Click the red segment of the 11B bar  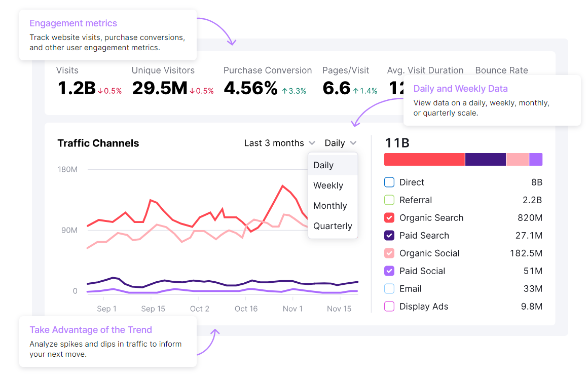(x=424, y=159)
